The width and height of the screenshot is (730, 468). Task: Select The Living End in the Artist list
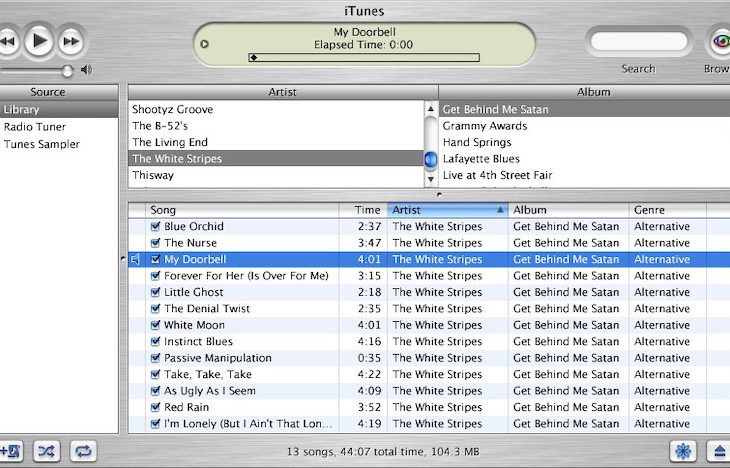276,142
